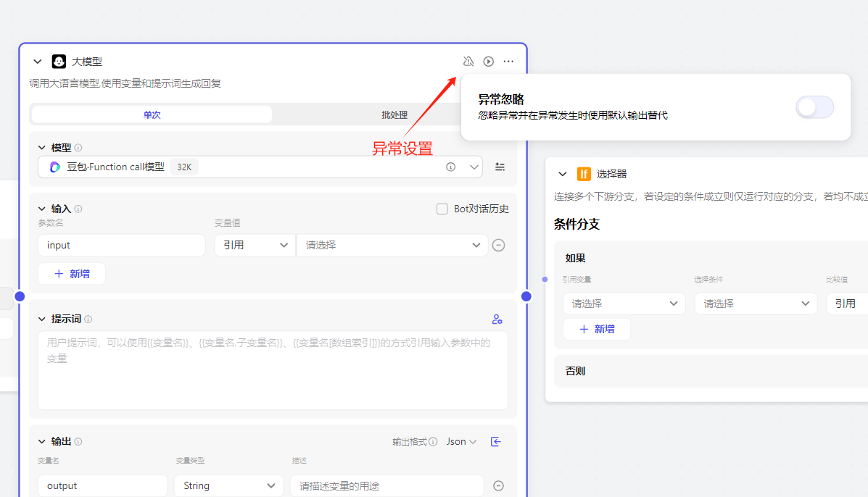Open the Json output format dropdown
Image resolution: width=868 pixels, height=497 pixels.
click(x=461, y=441)
